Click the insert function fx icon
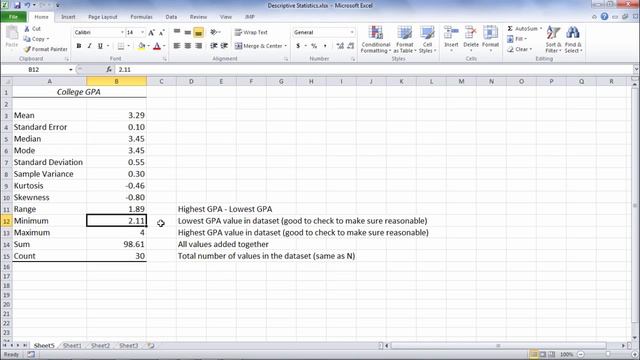Viewport: 640px width, 360px height. click(109, 69)
